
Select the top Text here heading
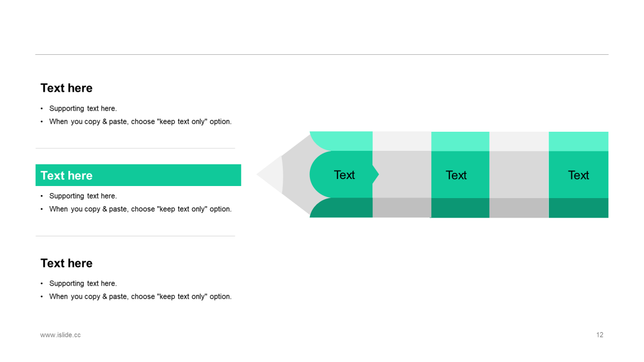pos(66,88)
